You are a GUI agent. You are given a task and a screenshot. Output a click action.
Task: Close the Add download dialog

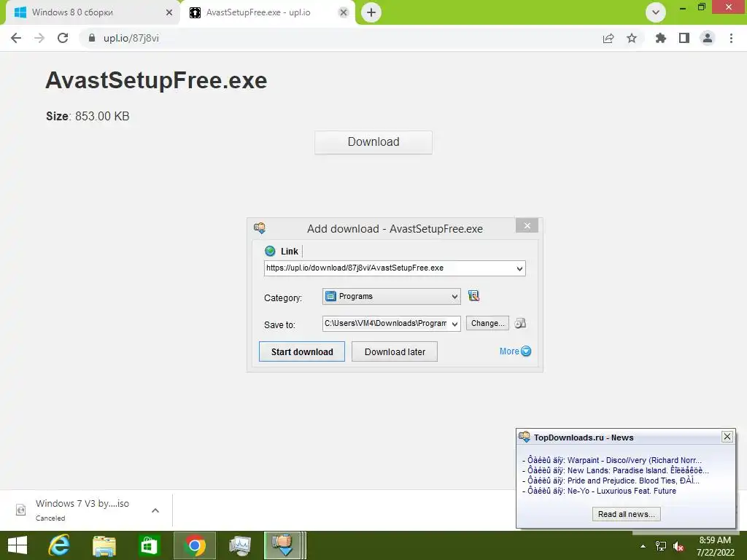tap(527, 226)
